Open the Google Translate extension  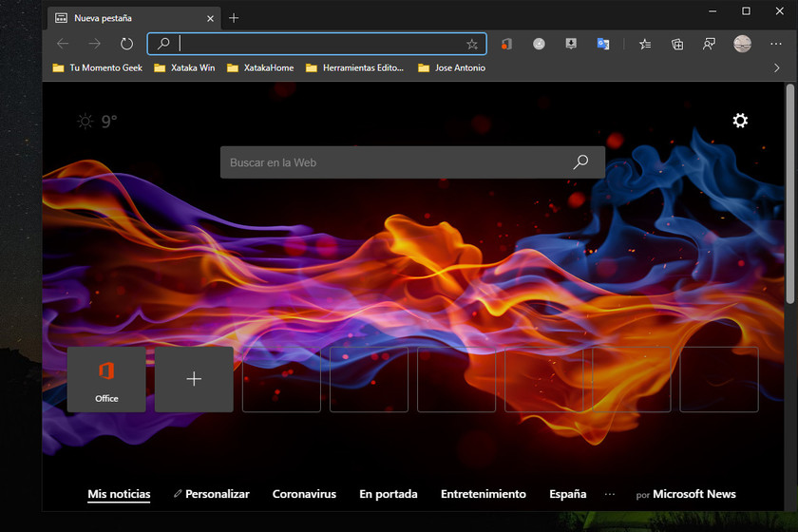[602, 44]
